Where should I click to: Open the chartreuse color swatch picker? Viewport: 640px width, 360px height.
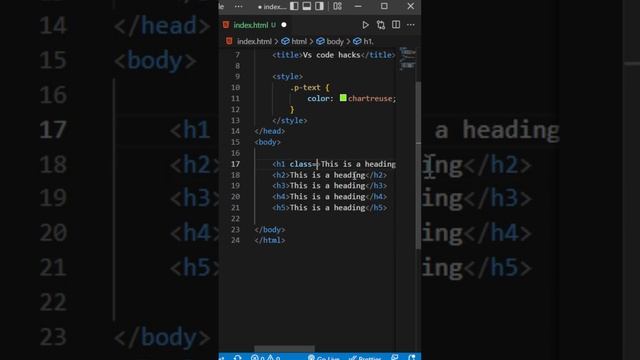[x=343, y=98]
